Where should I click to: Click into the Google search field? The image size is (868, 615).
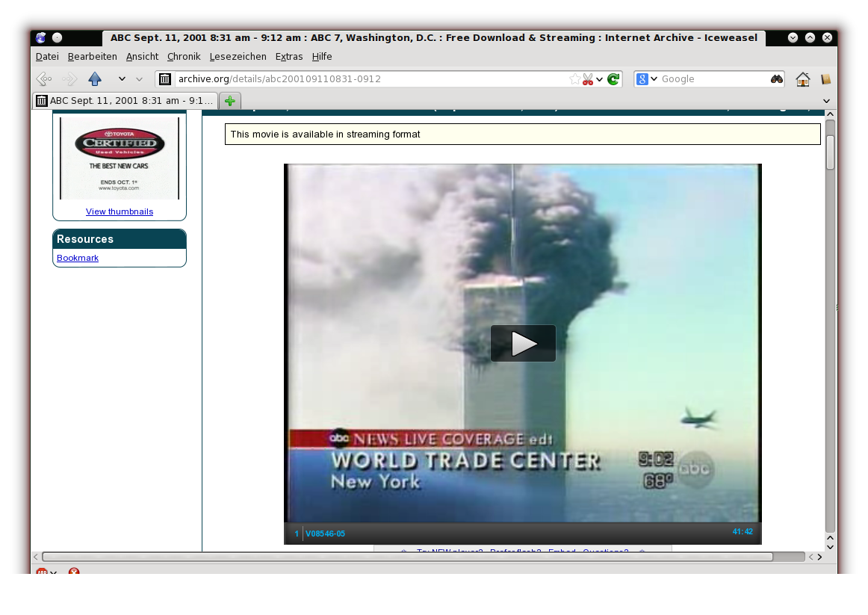714,79
